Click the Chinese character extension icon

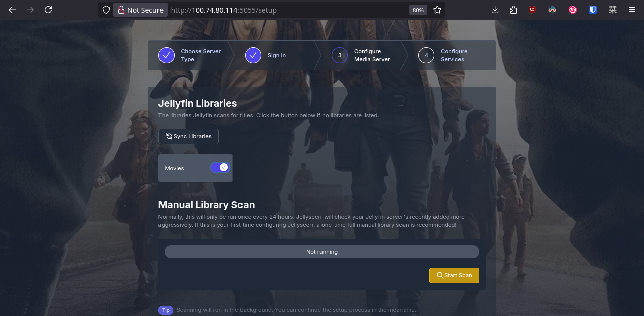pos(613,10)
